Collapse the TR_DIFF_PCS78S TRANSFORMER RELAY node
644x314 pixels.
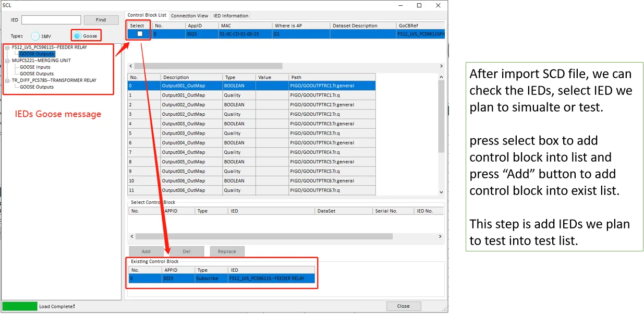click(x=7, y=81)
